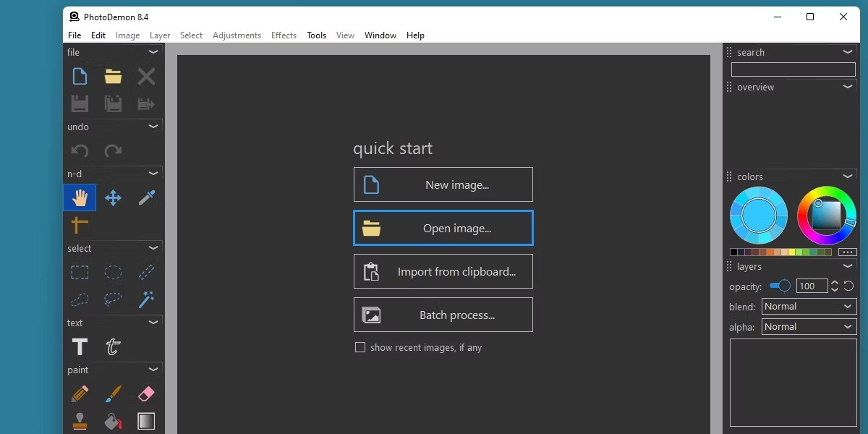Collapse the paint toolbox section

point(153,370)
